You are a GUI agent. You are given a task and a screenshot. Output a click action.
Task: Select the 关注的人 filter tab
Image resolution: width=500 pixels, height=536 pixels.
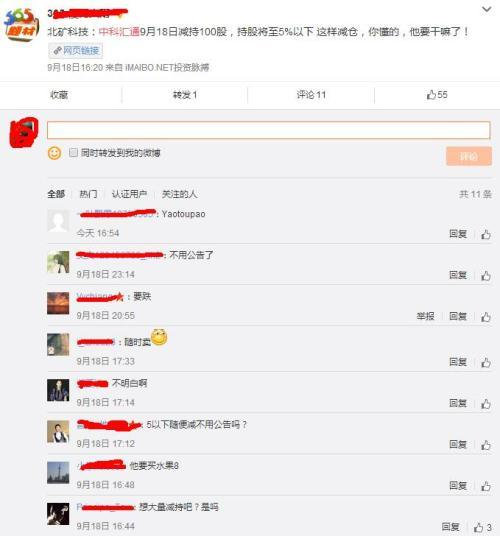[x=179, y=194]
